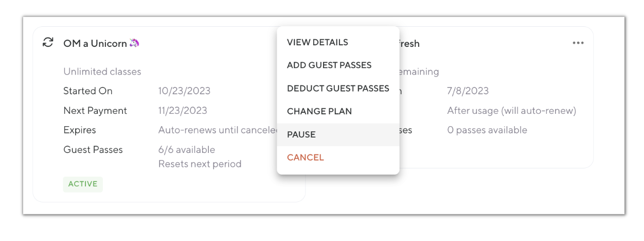The image size is (644, 241).
Task: Click the Next Payment date 11/23/2023
Action: 183,111
